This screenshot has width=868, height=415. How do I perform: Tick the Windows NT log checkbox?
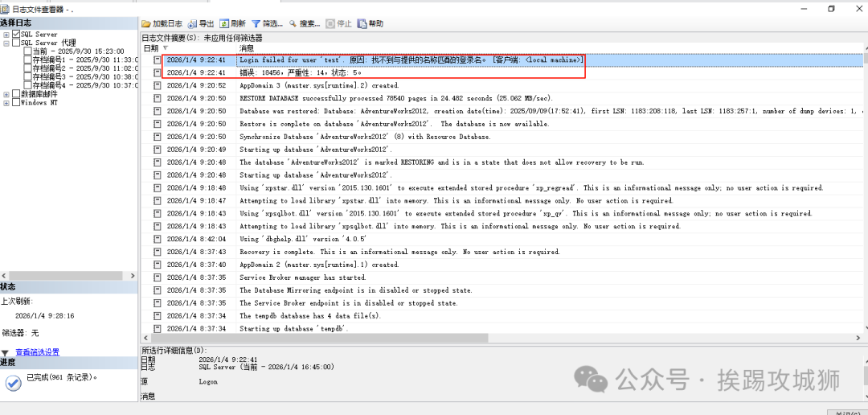click(x=16, y=102)
